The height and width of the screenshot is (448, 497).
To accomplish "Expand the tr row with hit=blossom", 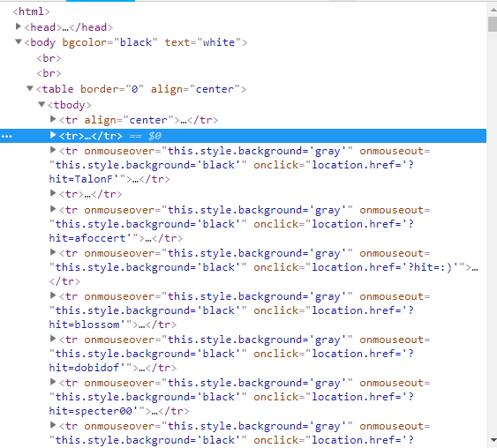I will [53, 295].
